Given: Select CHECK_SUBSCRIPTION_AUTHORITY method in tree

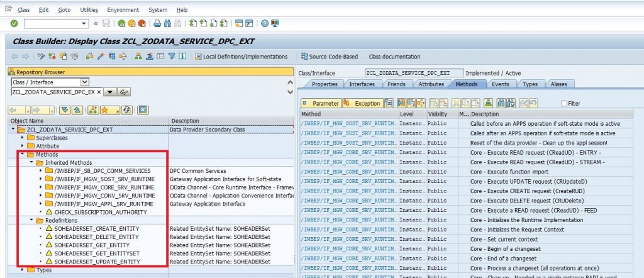Looking at the screenshot, I should tap(101, 212).
